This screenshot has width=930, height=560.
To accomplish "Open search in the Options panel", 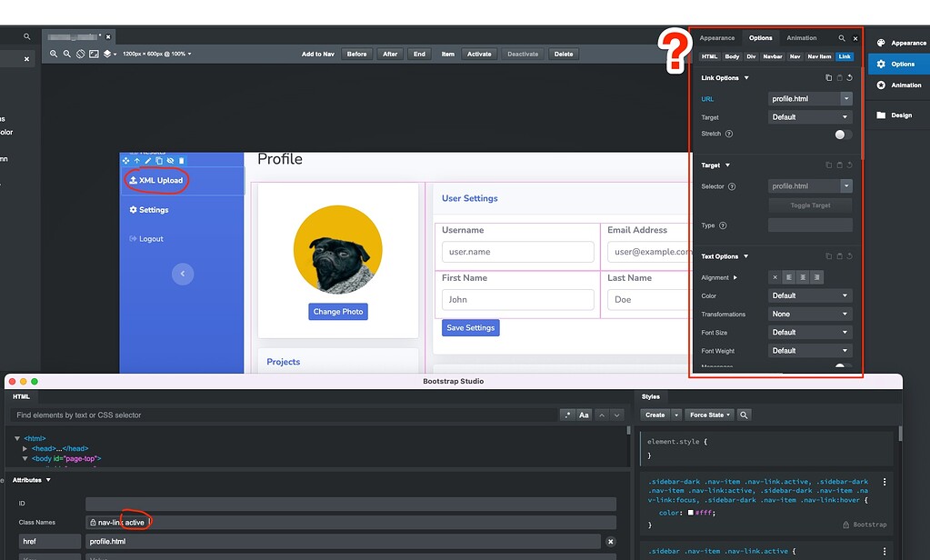I will 842,38.
